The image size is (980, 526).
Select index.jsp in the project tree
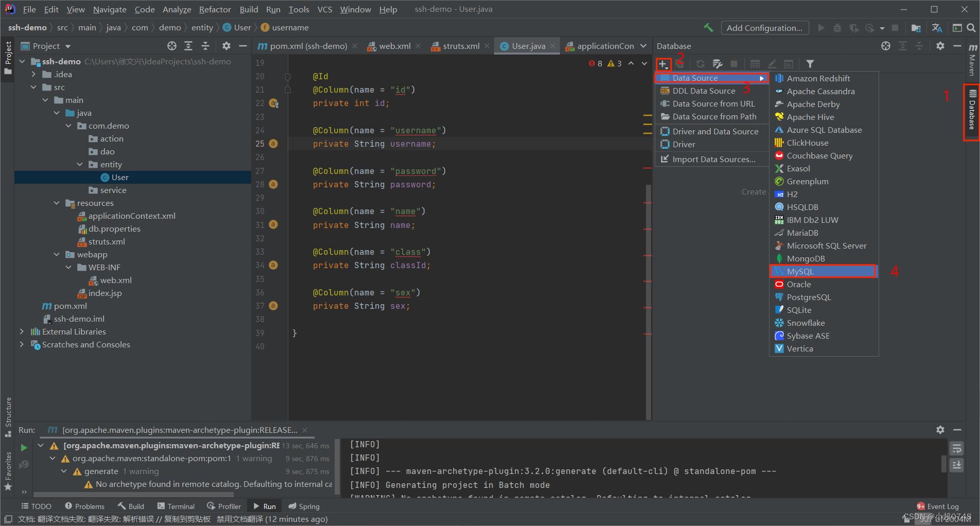click(105, 293)
